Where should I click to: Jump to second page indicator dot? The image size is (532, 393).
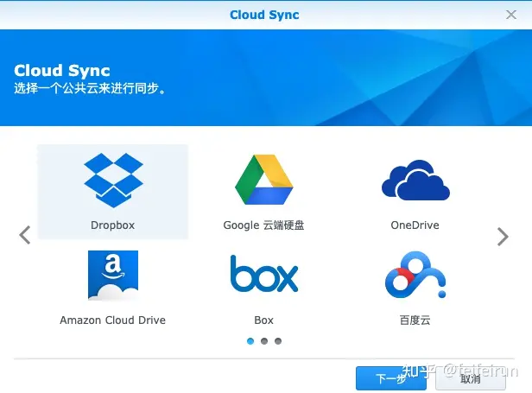(264, 341)
